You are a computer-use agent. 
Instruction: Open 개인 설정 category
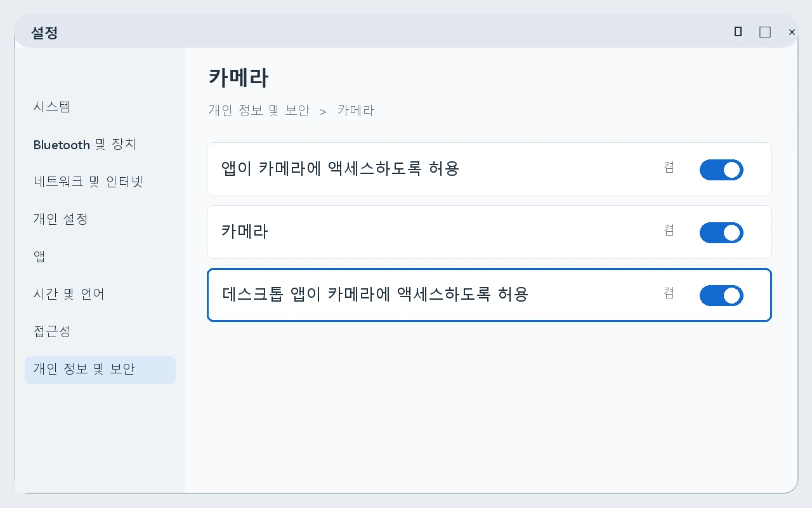100,219
